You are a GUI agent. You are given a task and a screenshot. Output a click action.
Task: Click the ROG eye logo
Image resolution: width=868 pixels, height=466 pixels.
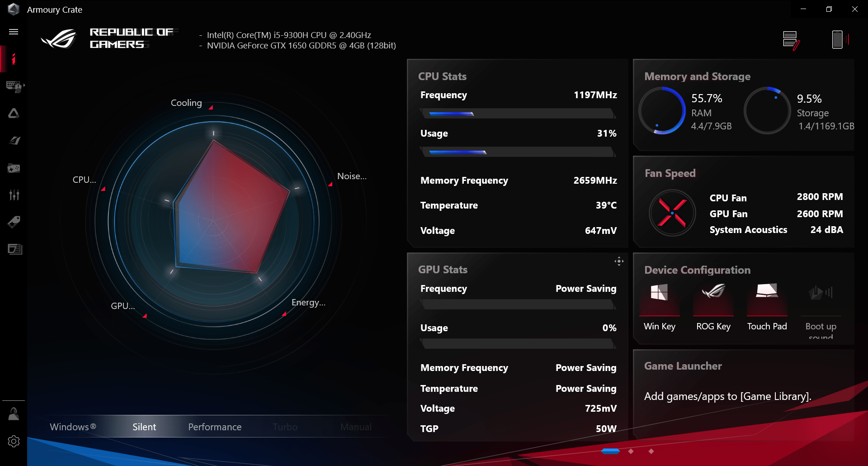(x=59, y=39)
